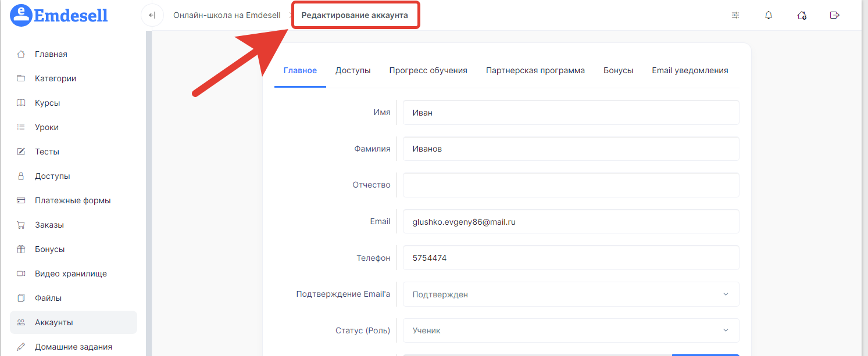Open the settings sliders icon in header

[x=735, y=15]
